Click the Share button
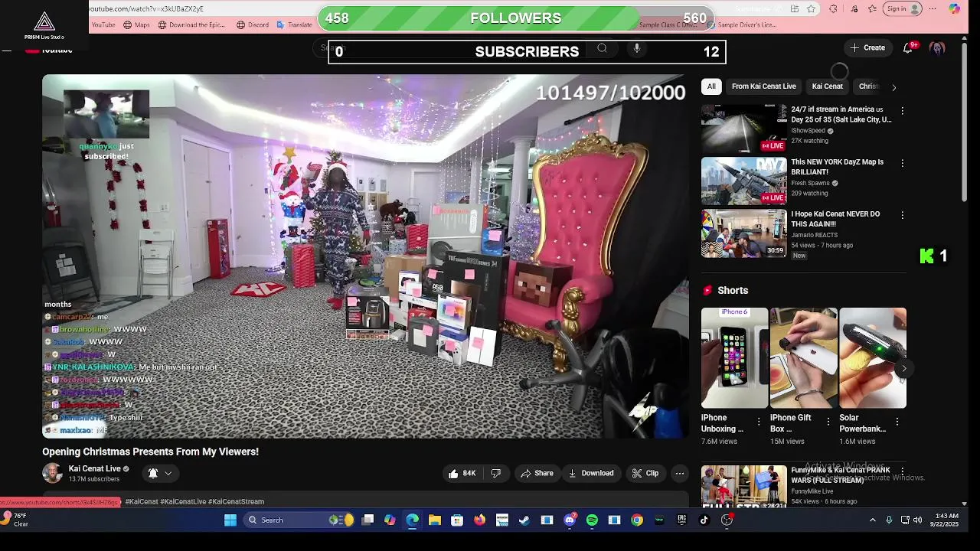 [x=537, y=473]
